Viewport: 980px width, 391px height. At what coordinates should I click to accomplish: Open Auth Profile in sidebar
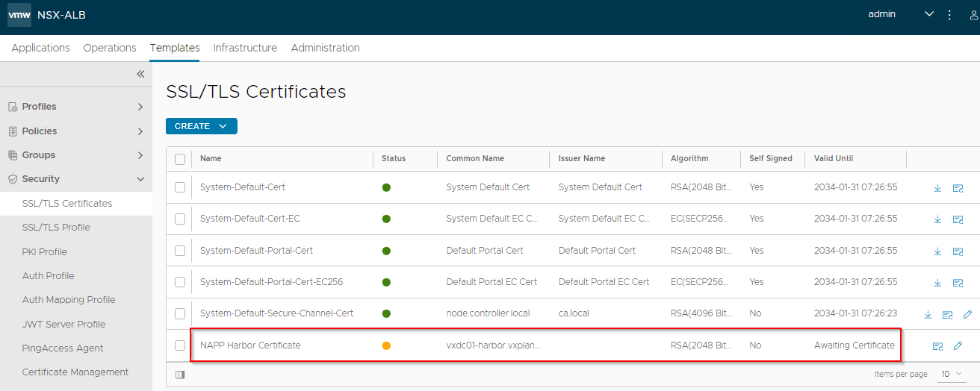[75, 275]
